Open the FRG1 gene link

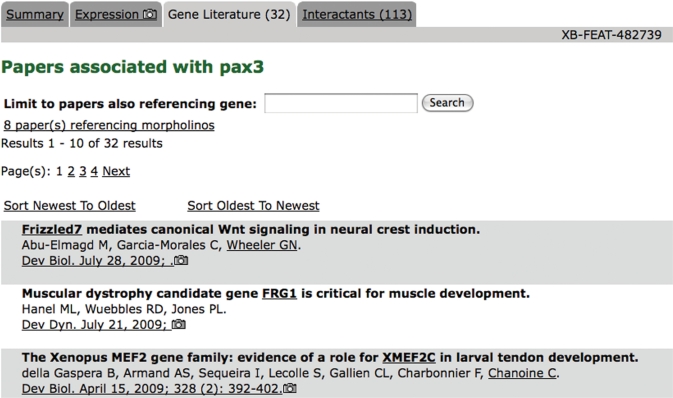pos(279,294)
